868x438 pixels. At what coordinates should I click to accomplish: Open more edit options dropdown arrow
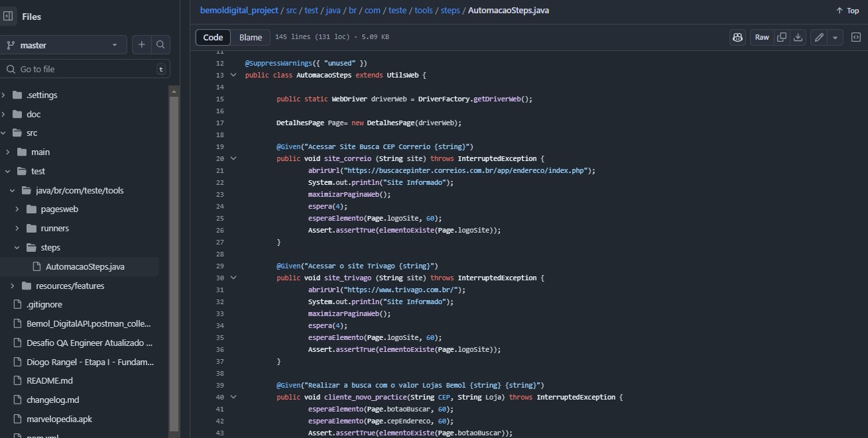tap(836, 37)
